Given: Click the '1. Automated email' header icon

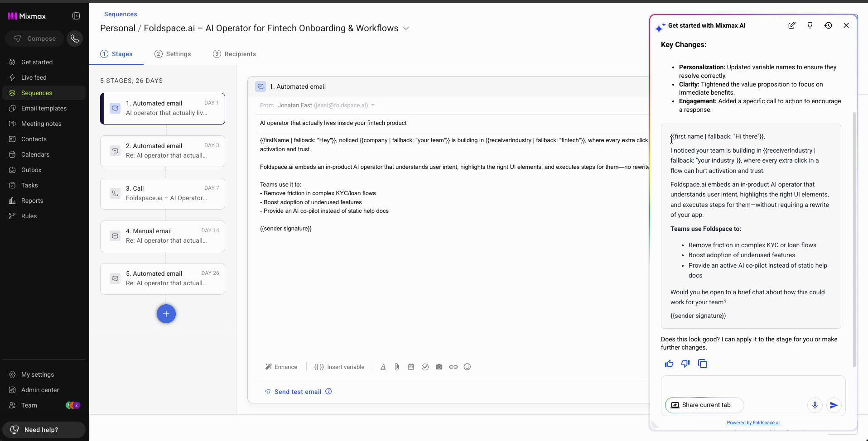Looking at the screenshot, I should coord(260,86).
